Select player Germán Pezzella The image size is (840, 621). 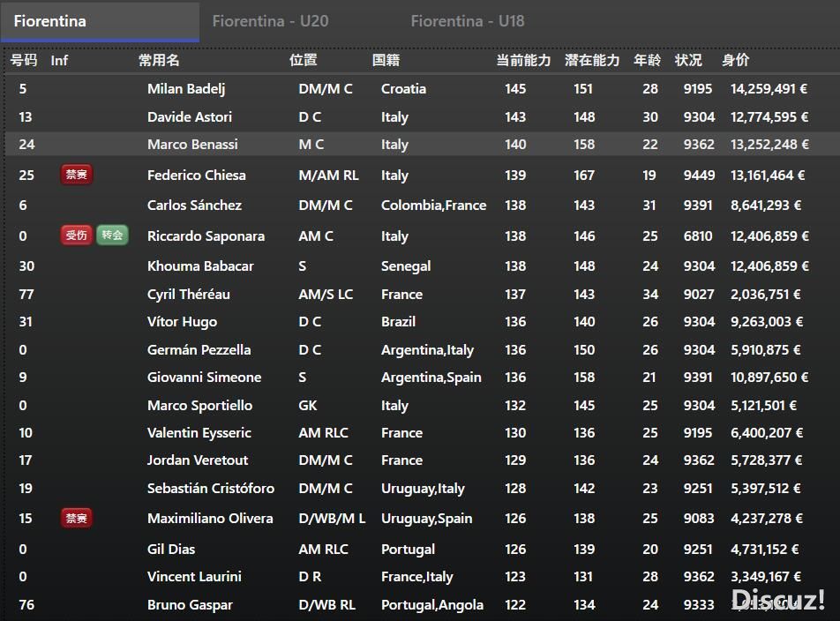[x=199, y=350]
